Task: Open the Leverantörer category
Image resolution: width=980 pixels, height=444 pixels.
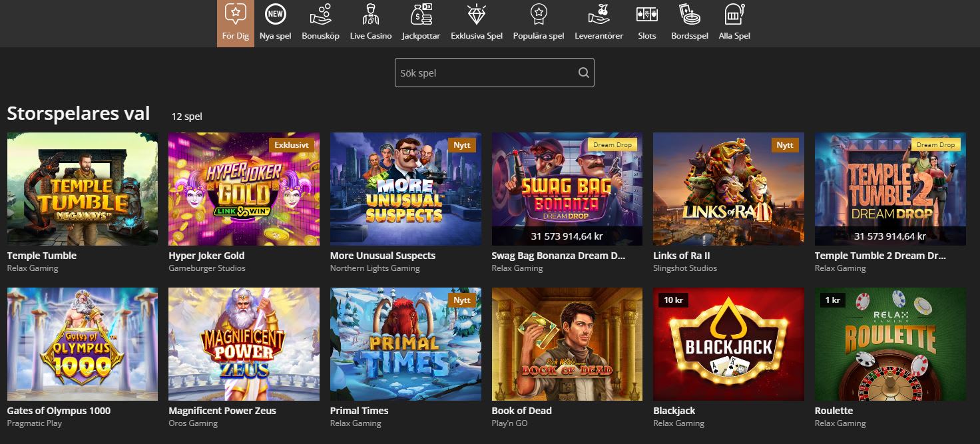Action: pyautogui.click(x=599, y=23)
